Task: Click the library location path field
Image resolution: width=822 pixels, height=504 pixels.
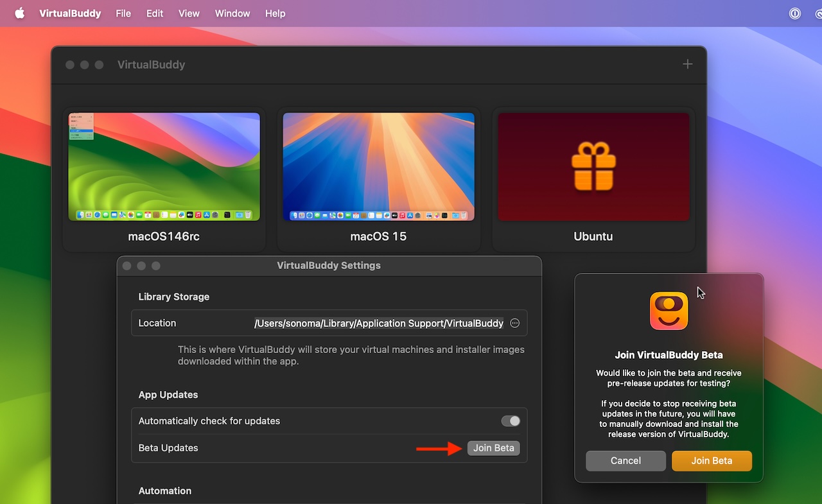Action: tap(379, 323)
